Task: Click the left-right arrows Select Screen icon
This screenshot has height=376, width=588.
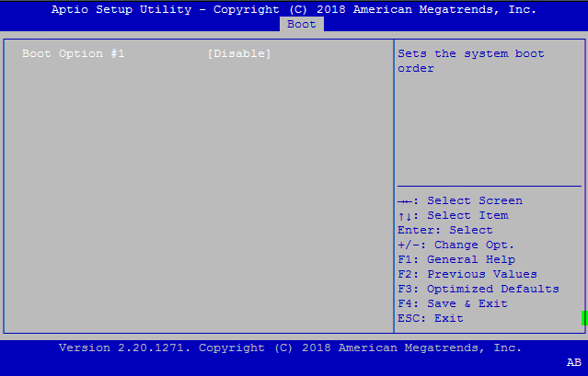Action: coord(406,201)
